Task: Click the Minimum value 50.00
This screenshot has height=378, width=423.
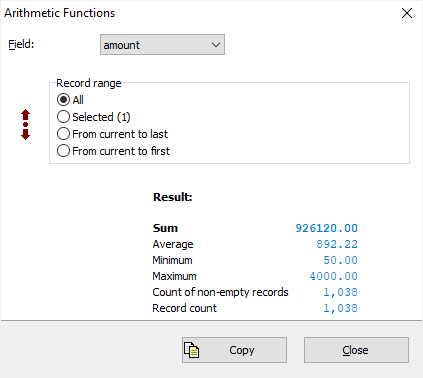Action: [x=341, y=260]
